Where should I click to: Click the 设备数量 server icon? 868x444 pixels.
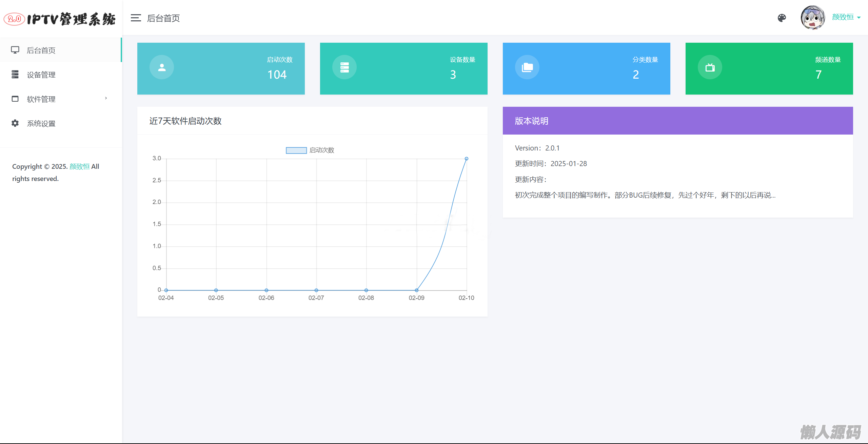(344, 67)
